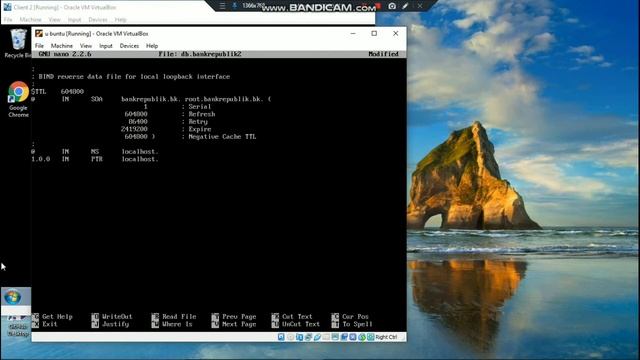Click the 'Refresh' comment line

coord(198,114)
